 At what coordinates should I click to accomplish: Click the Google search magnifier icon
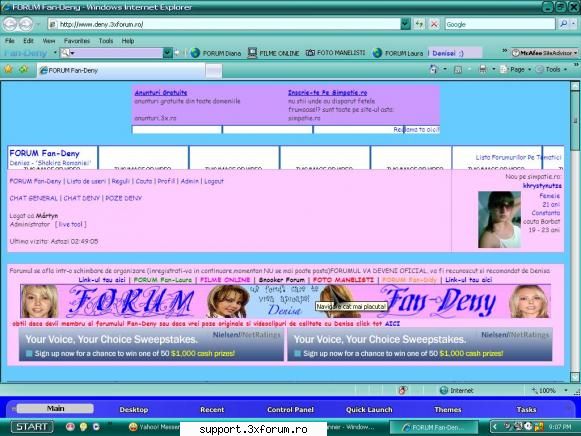click(563, 24)
